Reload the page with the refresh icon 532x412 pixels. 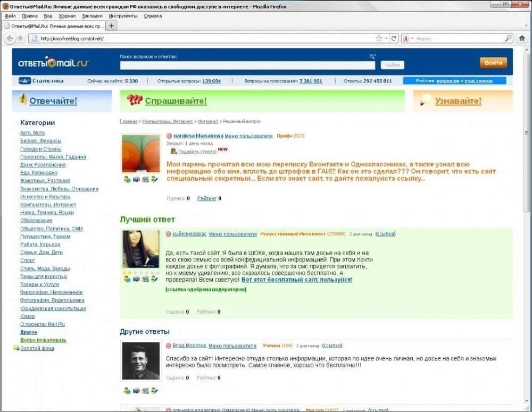(394, 38)
